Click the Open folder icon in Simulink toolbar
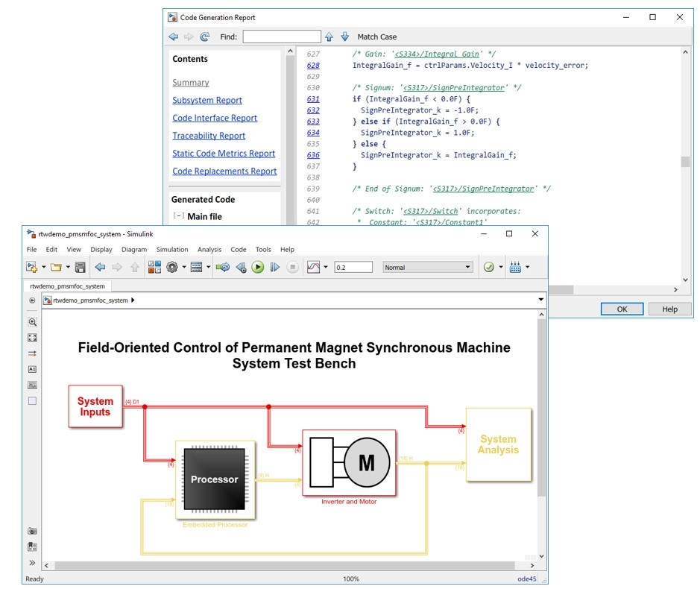The width and height of the screenshot is (700, 589). click(x=56, y=267)
